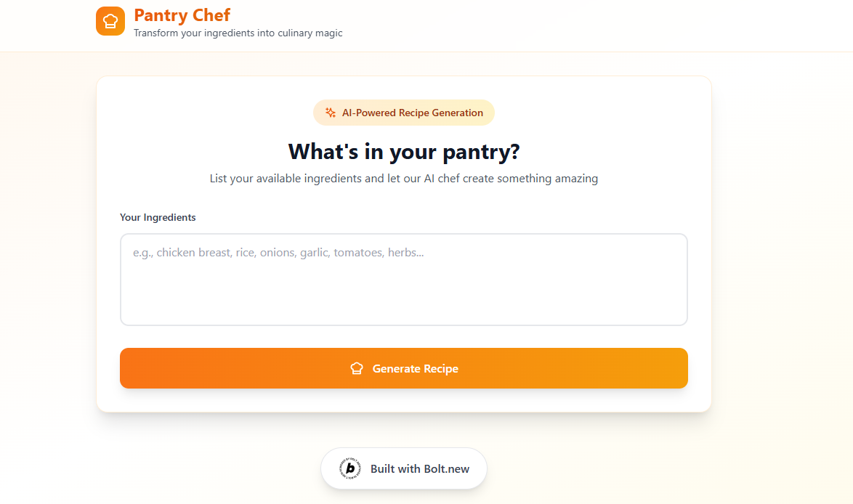The width and height of the screenshot is (853, 504).
Task: Click the What's in your pantry heading
Action: (404, 152)
